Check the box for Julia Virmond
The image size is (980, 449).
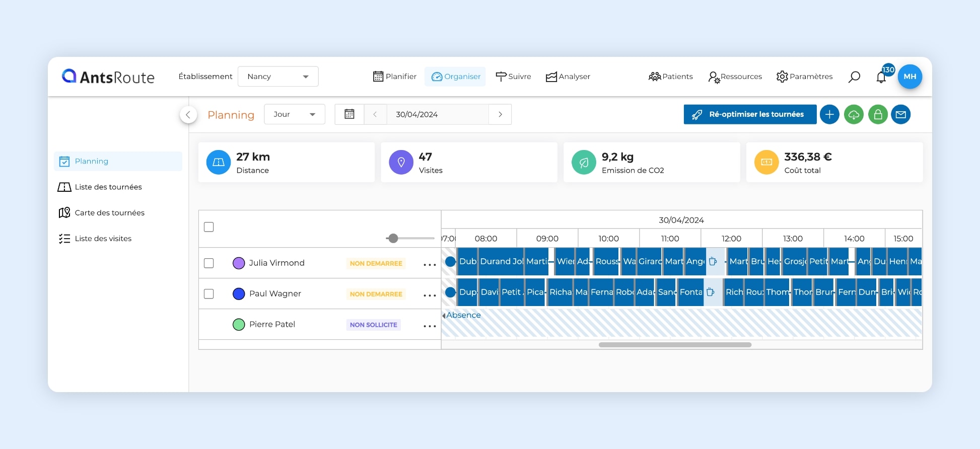[x=209, y=263]
